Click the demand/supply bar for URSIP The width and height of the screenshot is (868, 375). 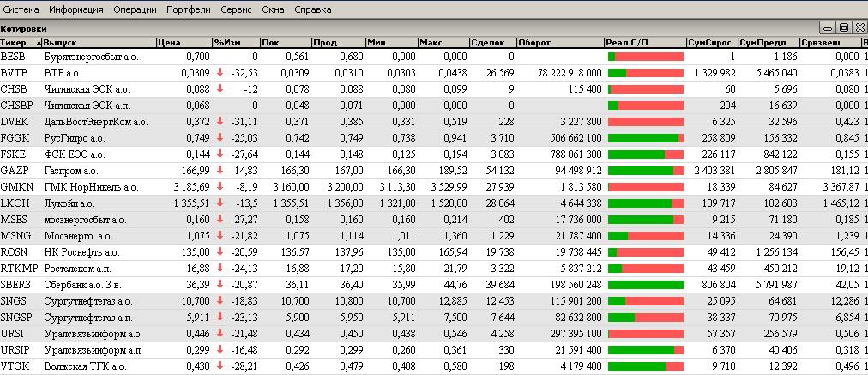646,350
